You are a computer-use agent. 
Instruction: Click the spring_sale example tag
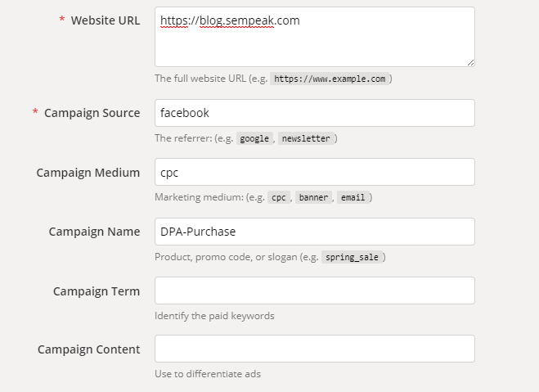[x=350, y=257]
